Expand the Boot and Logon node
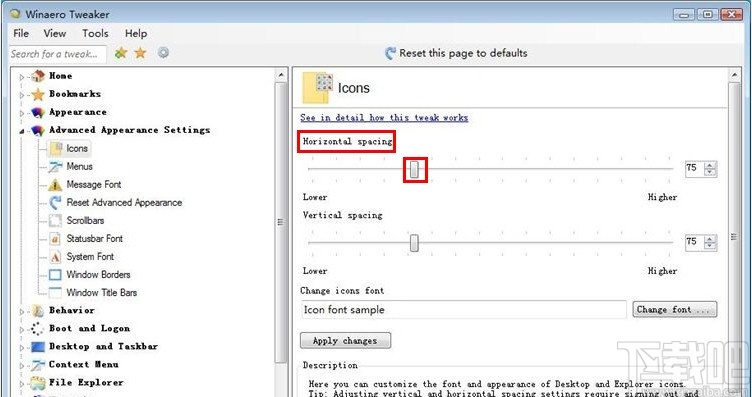Viewport: 752px width, 397px height. tap(22, 329)
